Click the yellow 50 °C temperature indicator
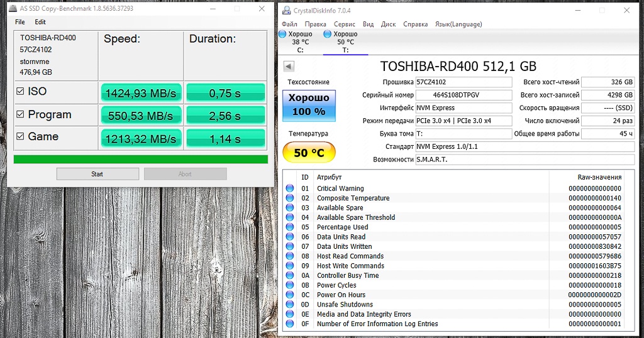Screen dimensions: 644x338 click(x=309, y=153)
